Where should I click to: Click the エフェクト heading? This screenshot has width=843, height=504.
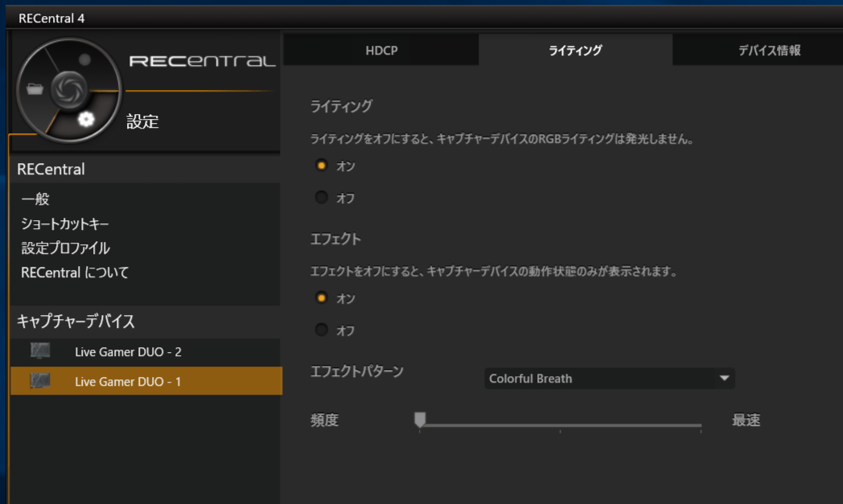click(x=335, y=239)
